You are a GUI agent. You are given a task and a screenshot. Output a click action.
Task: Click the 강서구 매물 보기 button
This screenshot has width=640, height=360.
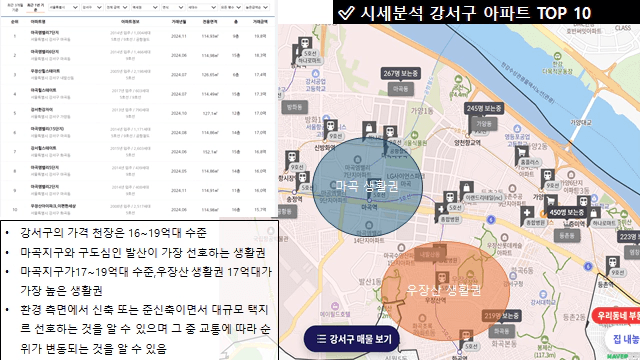coord(351,339)
